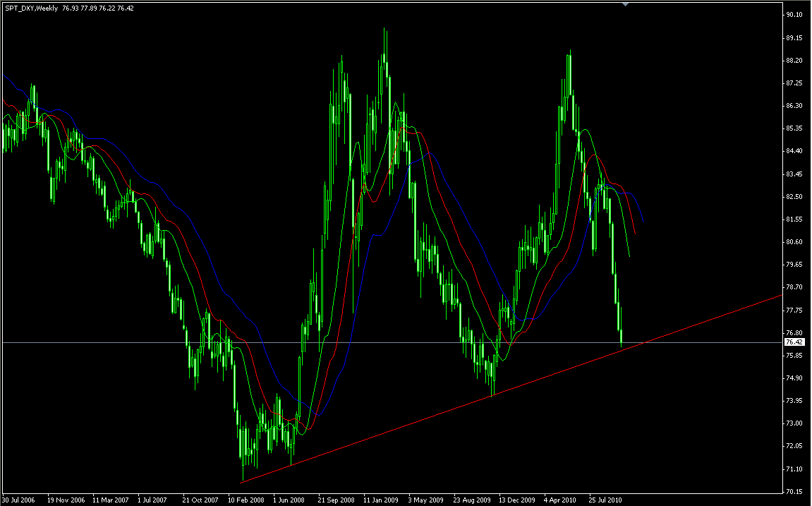
Task: Click the 11 Mar 2007 date label
Action: click(x=111, y=500)
